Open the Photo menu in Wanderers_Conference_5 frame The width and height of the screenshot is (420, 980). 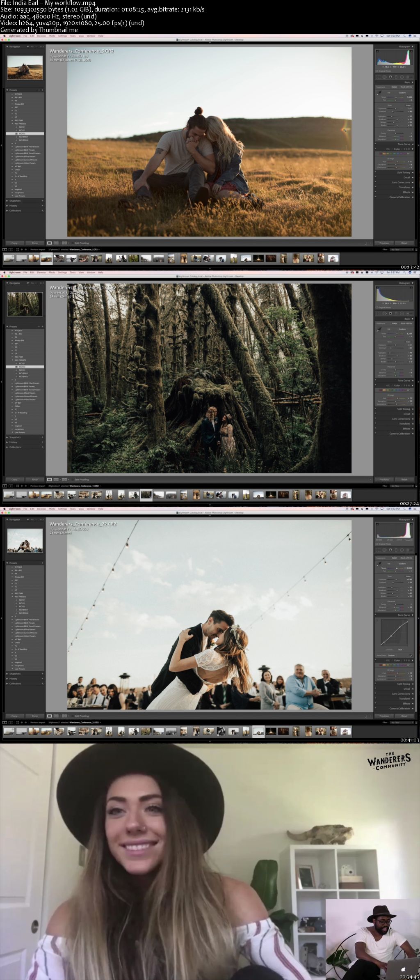[52, 36]
